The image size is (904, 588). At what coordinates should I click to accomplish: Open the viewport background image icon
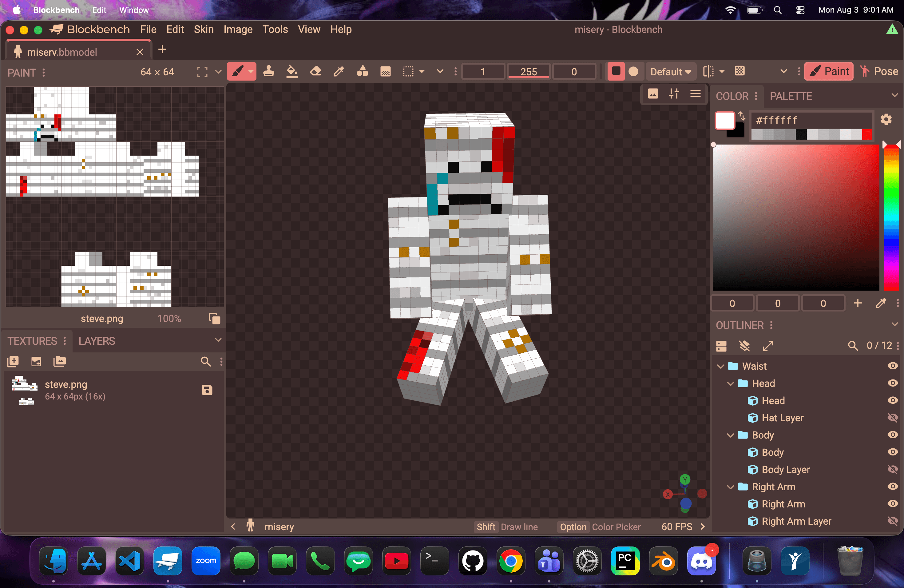(x=653, y=94)
